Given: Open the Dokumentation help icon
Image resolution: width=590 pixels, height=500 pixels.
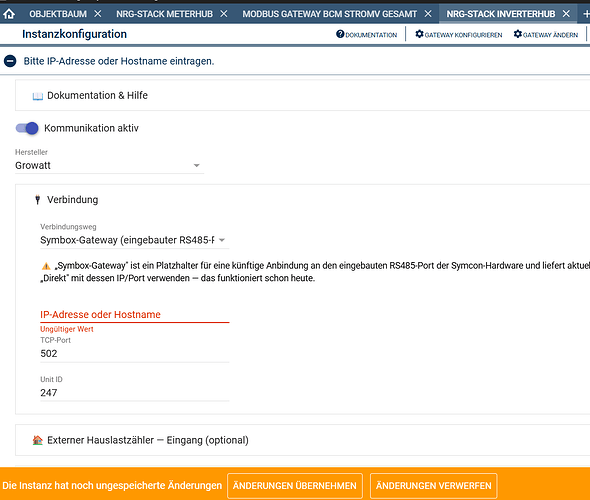Looking at the screenshot, I should tap(340, 34).
